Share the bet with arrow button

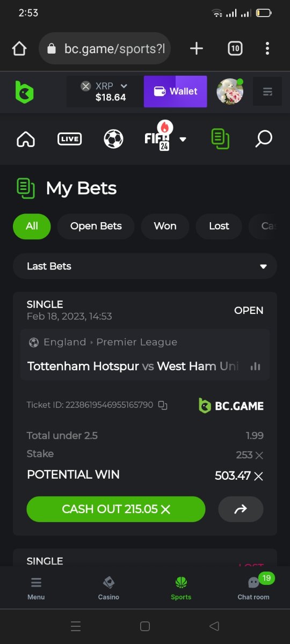click(x=241, y=509)
